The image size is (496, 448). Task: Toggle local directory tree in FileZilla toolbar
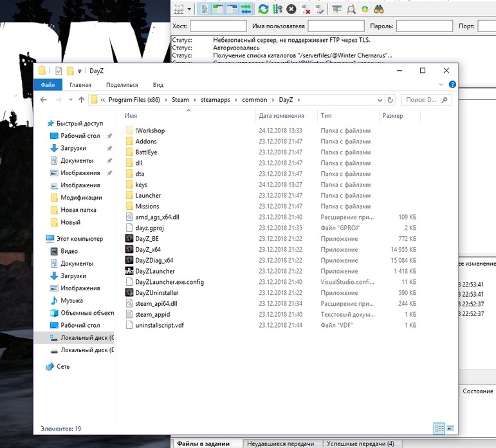(218, 9)
